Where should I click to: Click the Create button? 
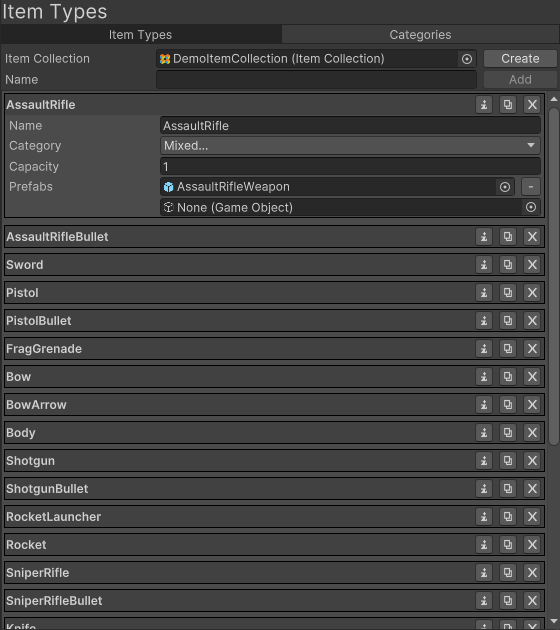point(520,59)
